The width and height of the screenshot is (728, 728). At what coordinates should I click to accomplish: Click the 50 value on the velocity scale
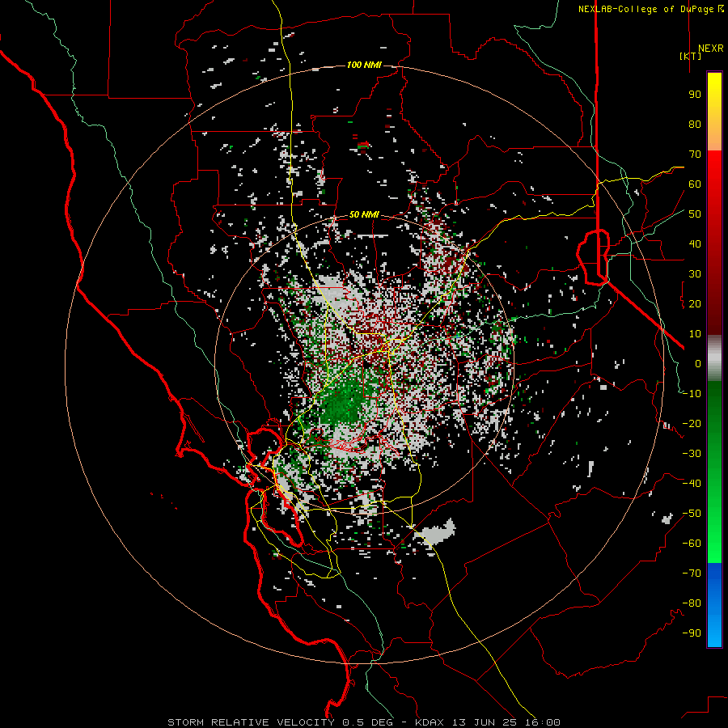coord(695,214)
